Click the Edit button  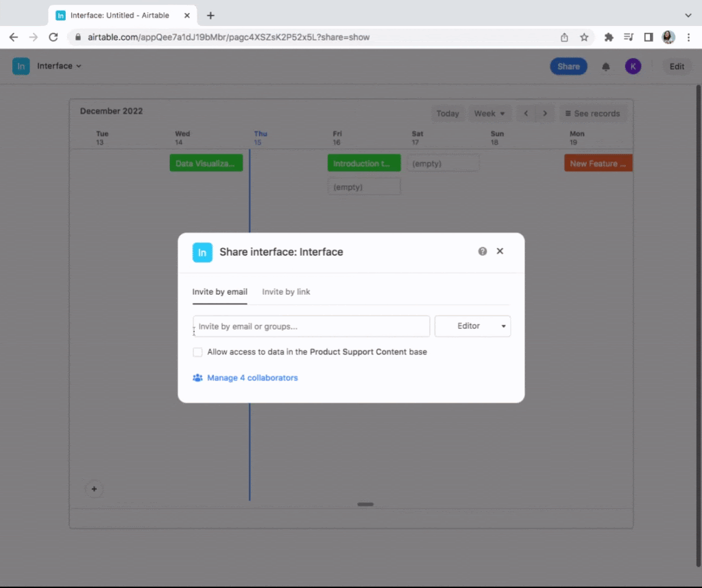point(677,66)
